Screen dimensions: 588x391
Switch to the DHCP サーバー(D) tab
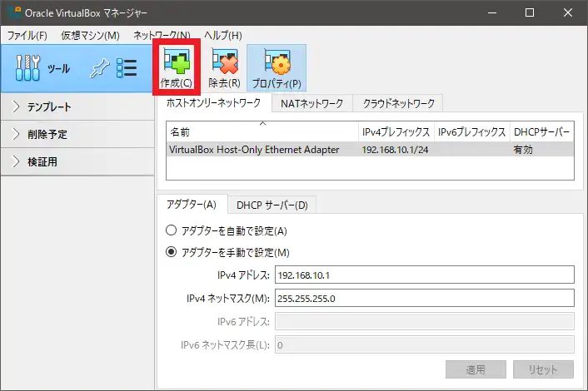272,205
